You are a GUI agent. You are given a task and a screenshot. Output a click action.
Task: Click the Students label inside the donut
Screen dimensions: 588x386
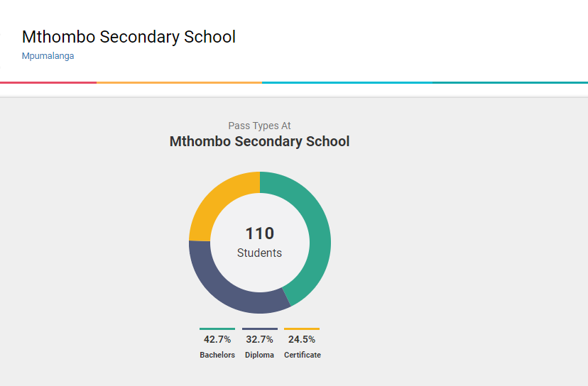[x=259, y=253]
